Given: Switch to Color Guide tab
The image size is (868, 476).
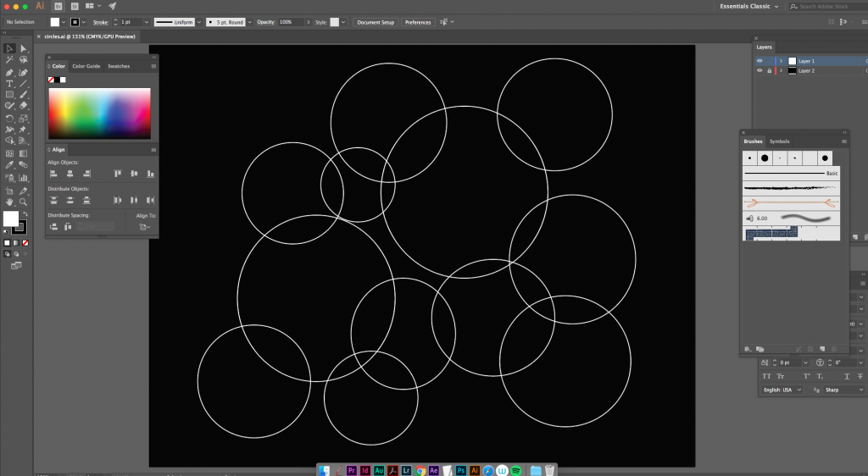Looking at the screenshot, I should (x=86, y=66).
